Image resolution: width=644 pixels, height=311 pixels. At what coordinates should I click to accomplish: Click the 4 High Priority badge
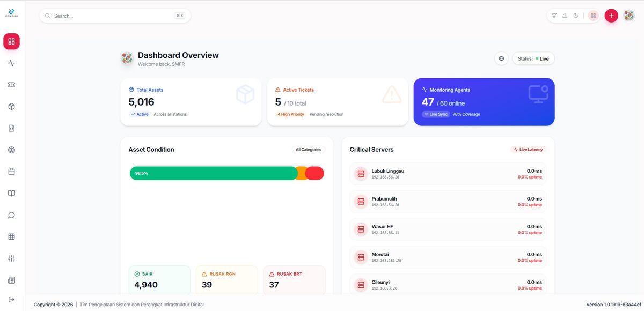[291, 114]
